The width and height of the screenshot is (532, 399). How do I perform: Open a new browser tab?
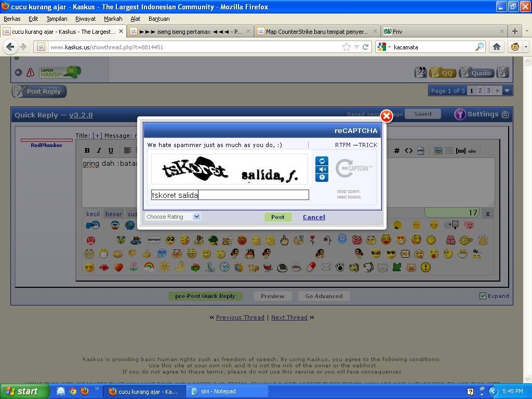515,31
